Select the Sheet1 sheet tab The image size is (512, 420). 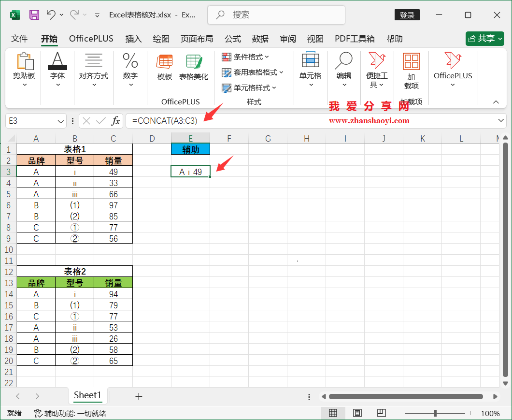87,395
